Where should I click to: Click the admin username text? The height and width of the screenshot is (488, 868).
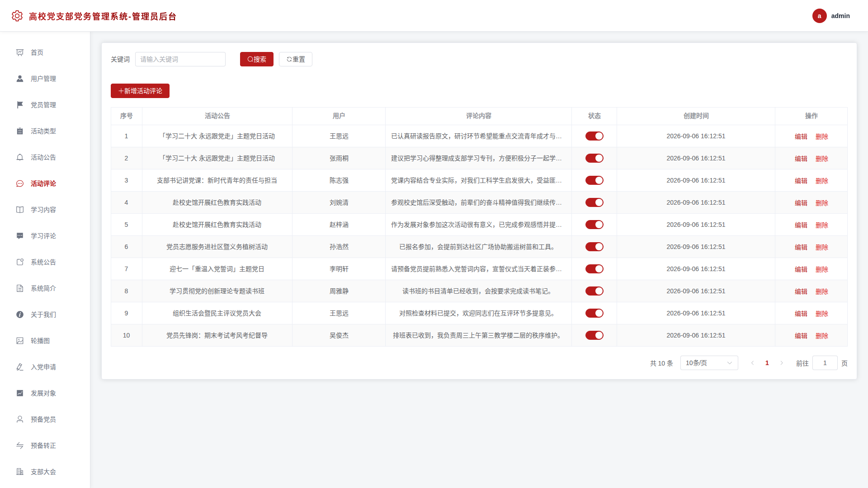click(840, 16)
